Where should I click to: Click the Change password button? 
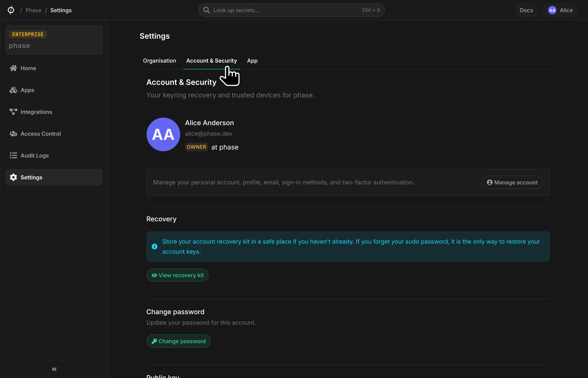(x=178, y=341)
